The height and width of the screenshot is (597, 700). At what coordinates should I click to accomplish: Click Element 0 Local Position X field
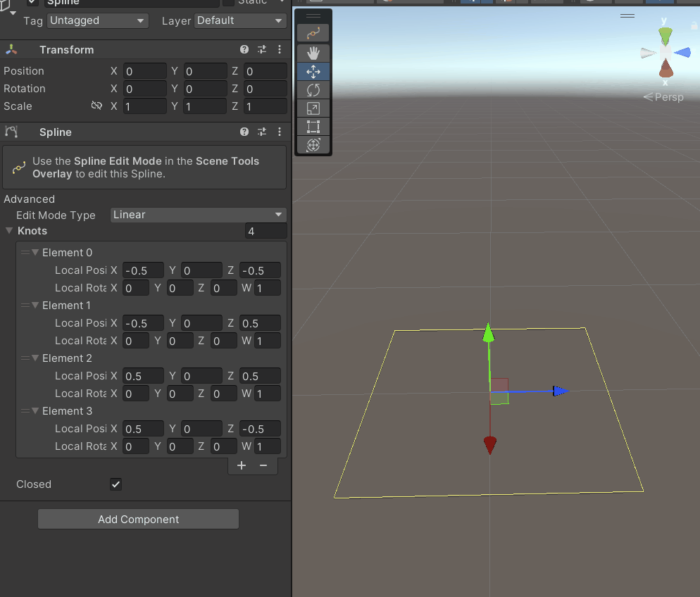[x=143, y=270]
